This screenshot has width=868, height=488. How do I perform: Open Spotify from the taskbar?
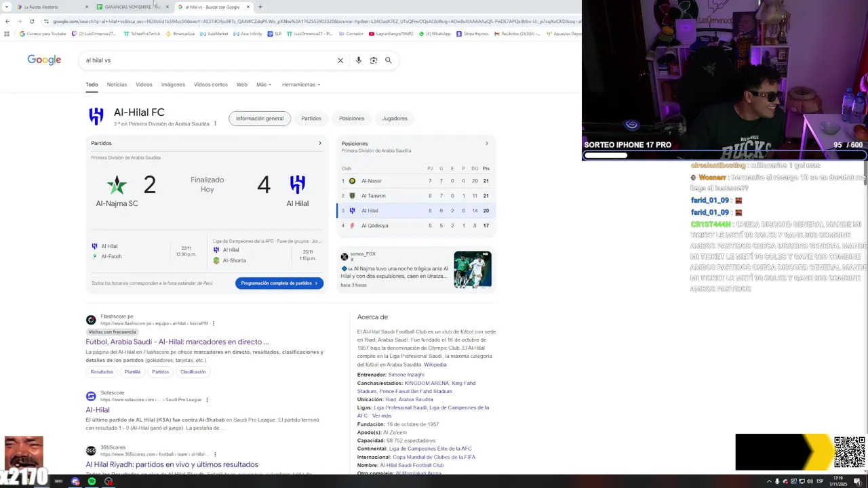[92, 481]
